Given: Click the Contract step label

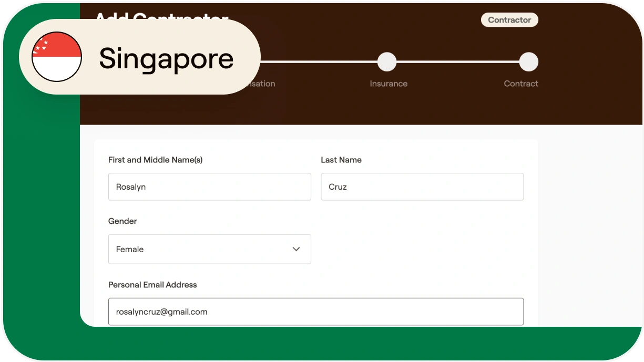Looking at the screenshot, I should [x=521, y=84].
